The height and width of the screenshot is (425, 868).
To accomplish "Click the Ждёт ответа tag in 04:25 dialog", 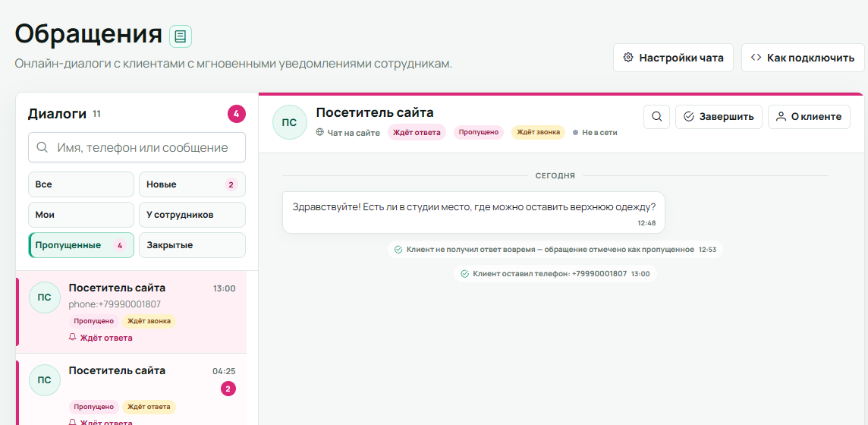I will click(x=149, y=407).
